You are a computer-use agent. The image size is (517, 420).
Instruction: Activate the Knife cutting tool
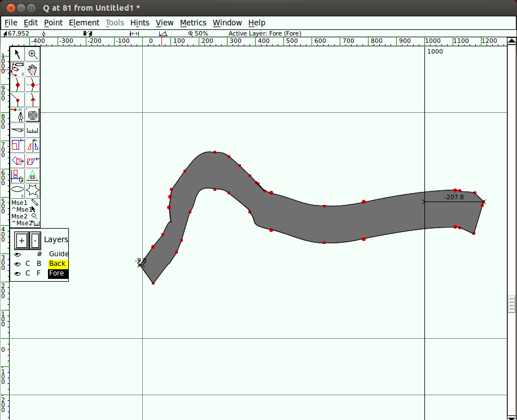17,130
